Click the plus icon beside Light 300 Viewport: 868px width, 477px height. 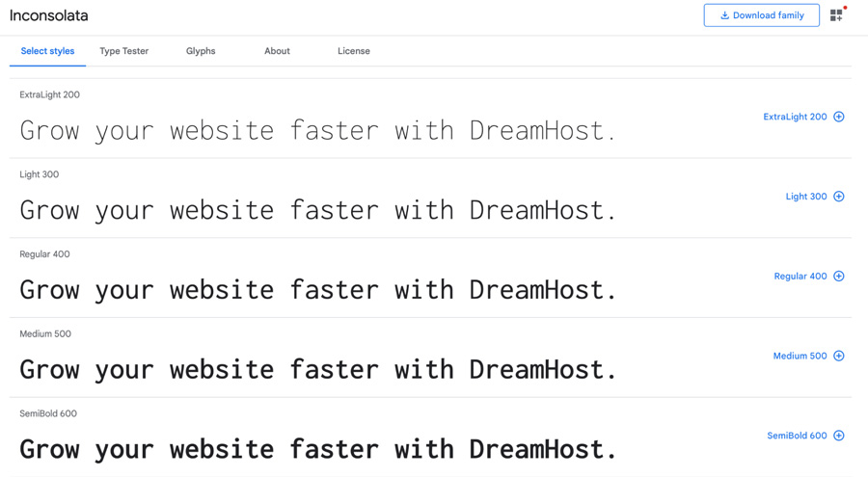(x=839, y=197)
